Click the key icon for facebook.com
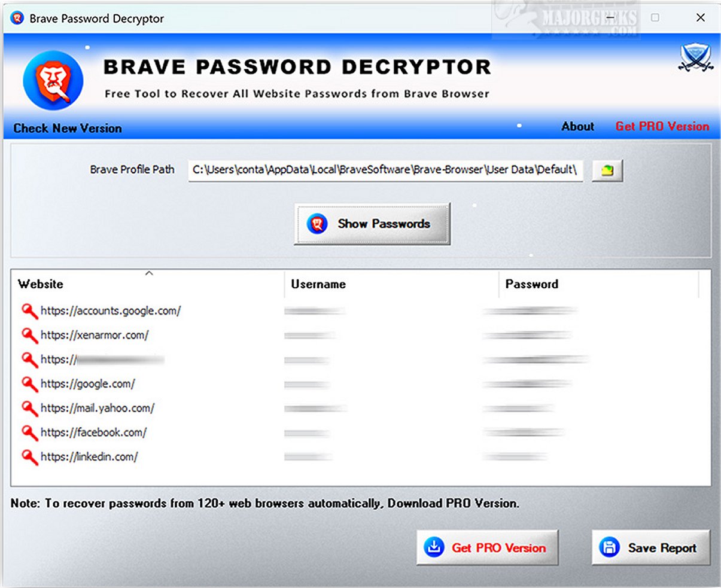This screenshot has height=588, width=721. [29, 432]
